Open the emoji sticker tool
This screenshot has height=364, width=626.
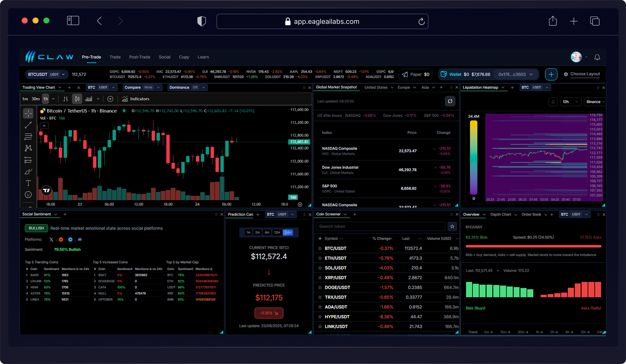[28, 195]
